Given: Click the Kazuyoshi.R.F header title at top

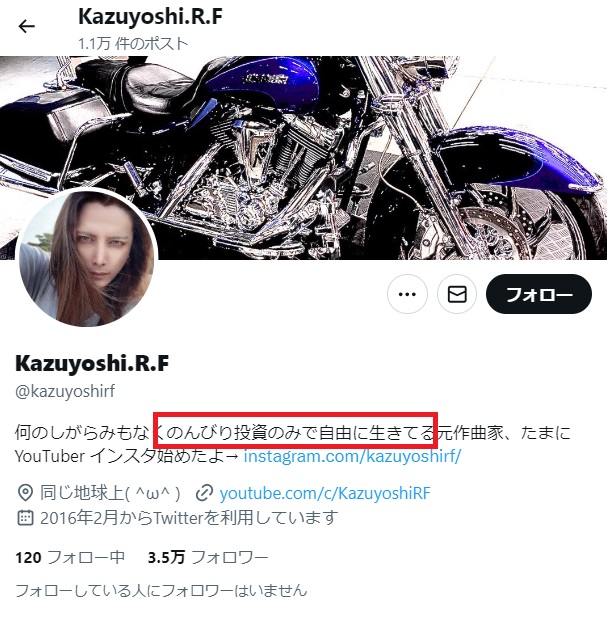Looking at the screenshot, I should (150, 16).
